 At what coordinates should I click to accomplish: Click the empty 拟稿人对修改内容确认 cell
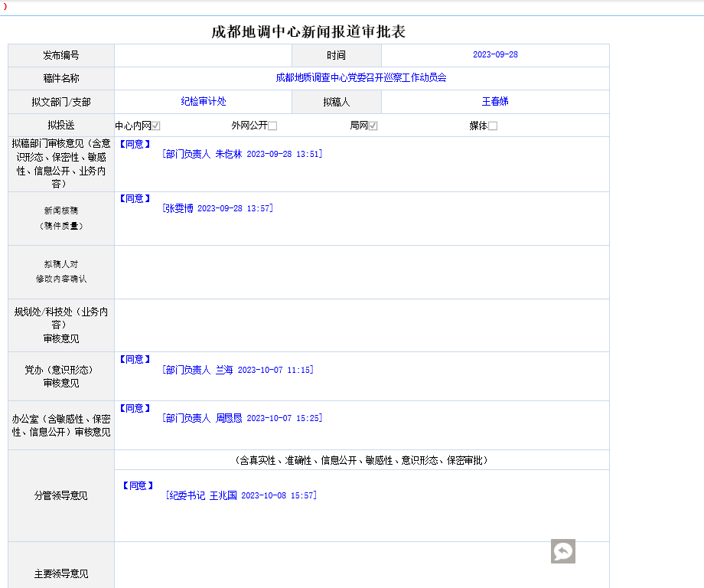click(x=361, y=272)
